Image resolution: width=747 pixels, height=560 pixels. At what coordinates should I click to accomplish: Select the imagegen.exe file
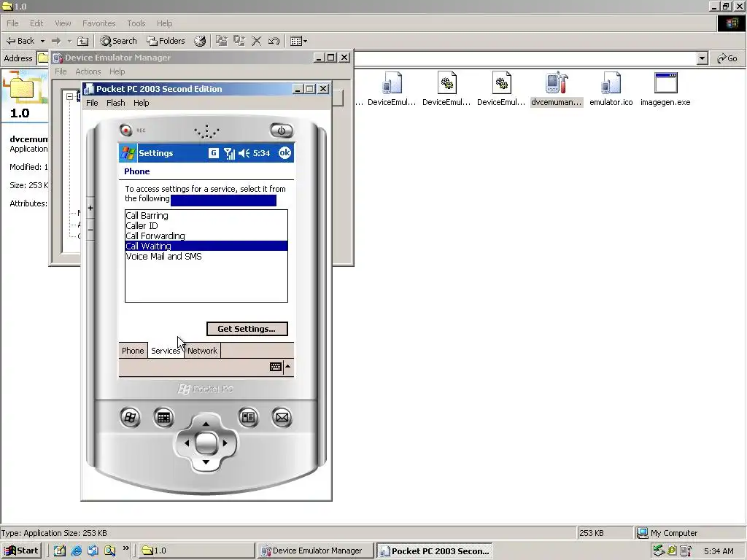point(665,90)
